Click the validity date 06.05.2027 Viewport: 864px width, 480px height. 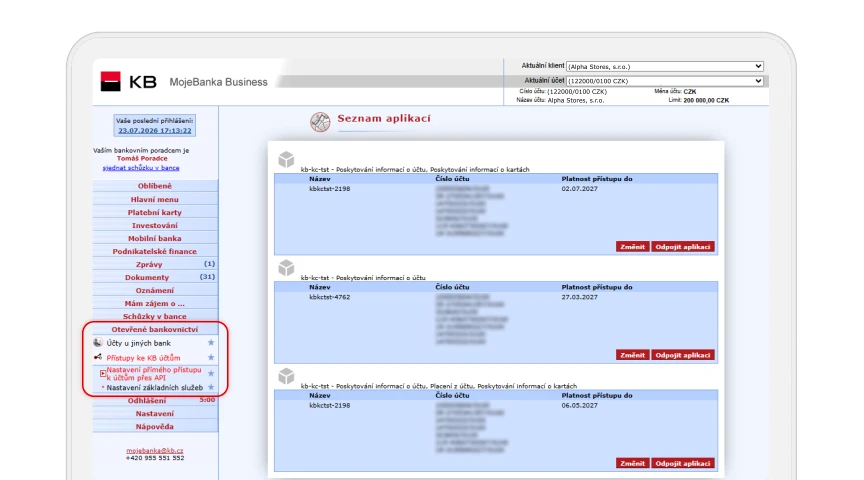580,405
